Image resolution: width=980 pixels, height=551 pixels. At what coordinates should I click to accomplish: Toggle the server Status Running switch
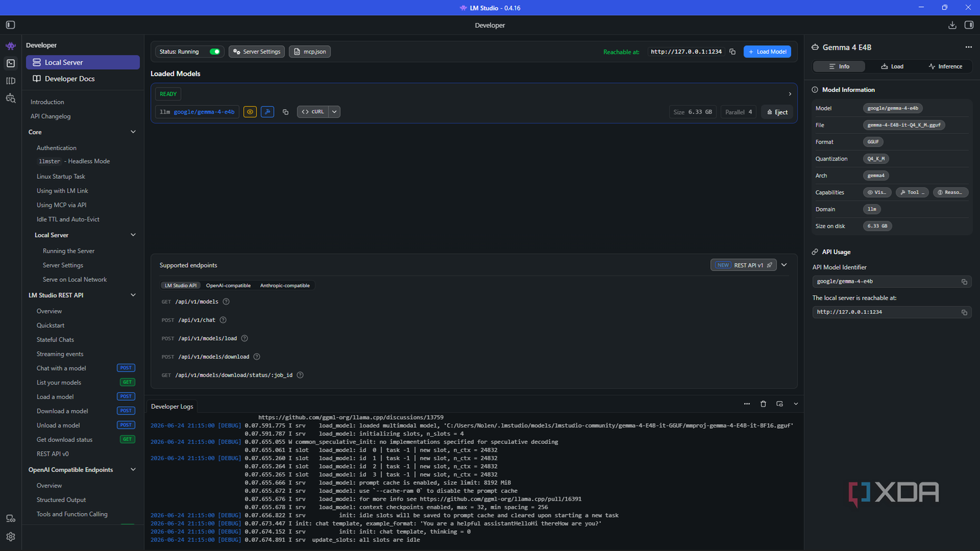pyautogui.click(x=214, y=52)
